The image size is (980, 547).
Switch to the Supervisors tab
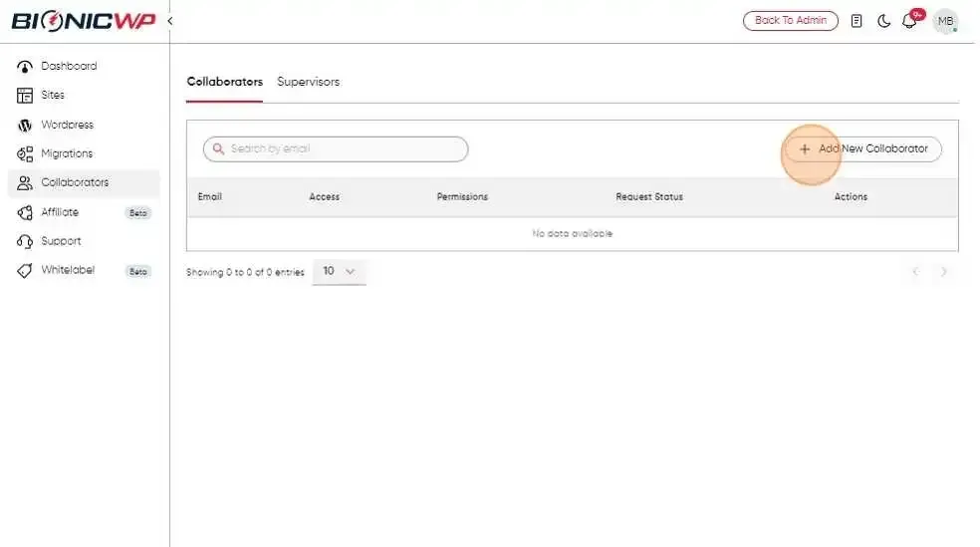click(308, 82)
